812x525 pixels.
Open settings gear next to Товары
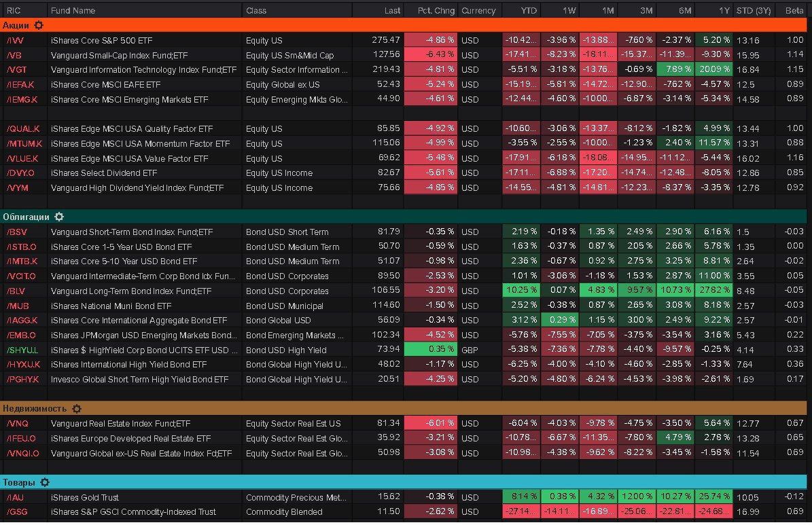45,482
